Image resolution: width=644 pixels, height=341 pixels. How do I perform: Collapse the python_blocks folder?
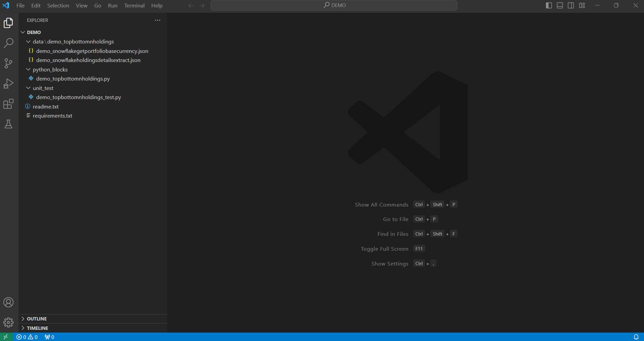coord(93,69)
